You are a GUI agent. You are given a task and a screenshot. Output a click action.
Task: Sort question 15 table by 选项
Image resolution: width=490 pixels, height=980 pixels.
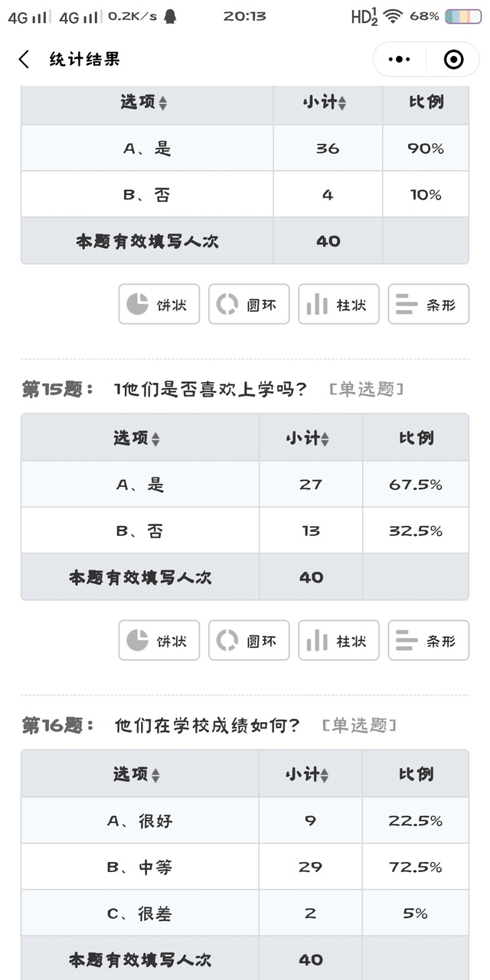(x=155, y=439)
